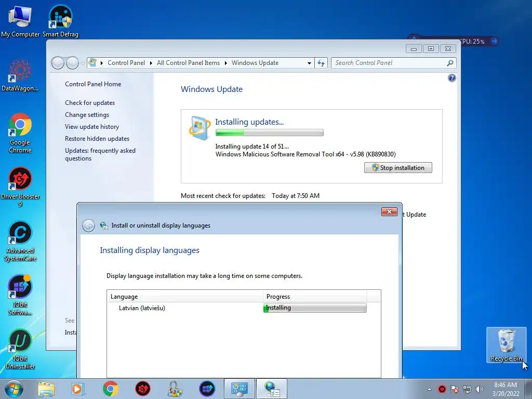Click Installing update 14 of 51 text
Image resolution: width=532 pixels, height=399 pixels.
252,146
